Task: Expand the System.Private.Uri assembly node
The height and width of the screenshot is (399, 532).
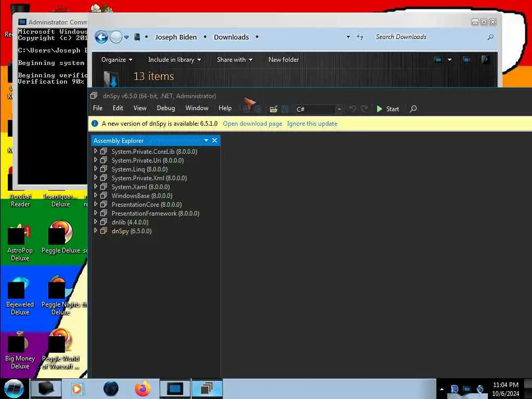Action: [96, 160]
